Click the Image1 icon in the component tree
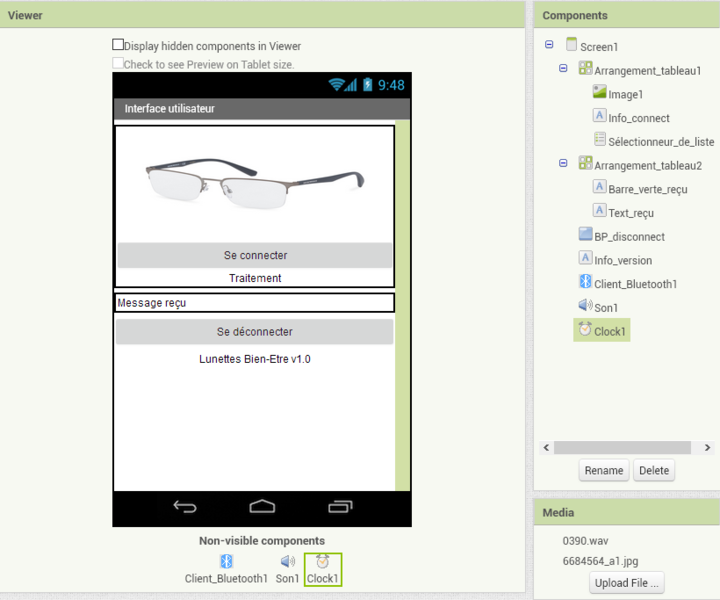The width and height of the screenshot is (720, 600). pyautogui.click(x=599, y=92)
